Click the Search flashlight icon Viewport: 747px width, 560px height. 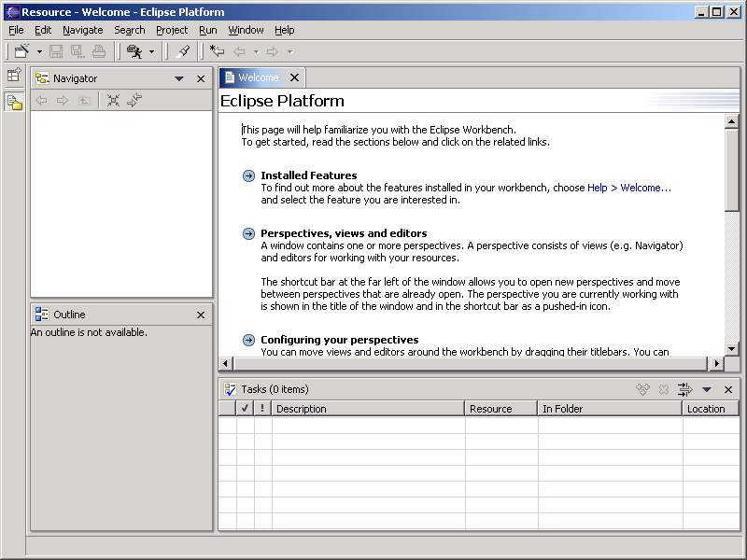[183, 51]
